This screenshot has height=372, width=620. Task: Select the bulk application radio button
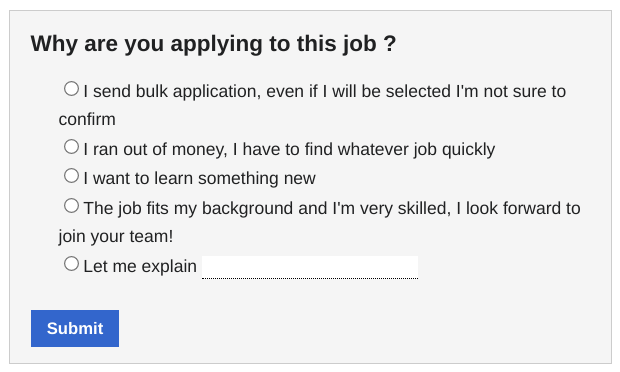tap(72, 89)
